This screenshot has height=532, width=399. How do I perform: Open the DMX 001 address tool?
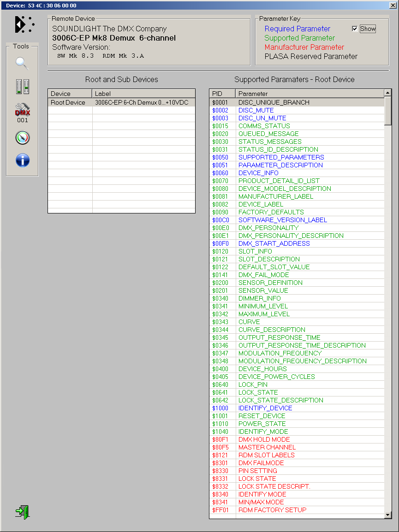pos(22,112)
